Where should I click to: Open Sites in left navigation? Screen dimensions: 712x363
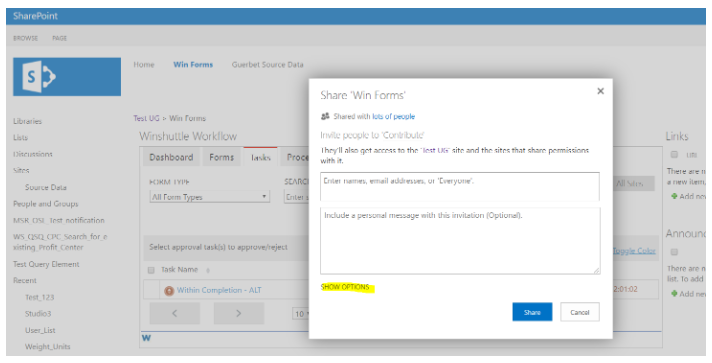tap(21, 170)
